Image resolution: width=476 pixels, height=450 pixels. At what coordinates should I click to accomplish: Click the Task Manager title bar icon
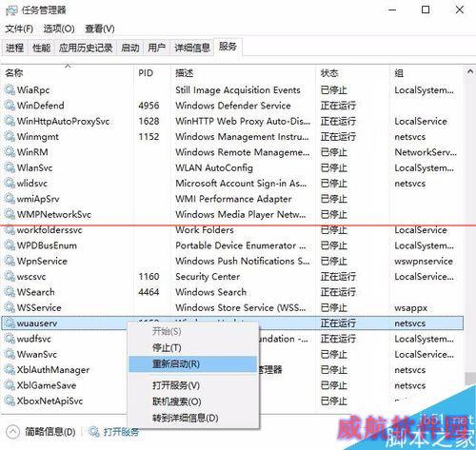tap(11, 10)
